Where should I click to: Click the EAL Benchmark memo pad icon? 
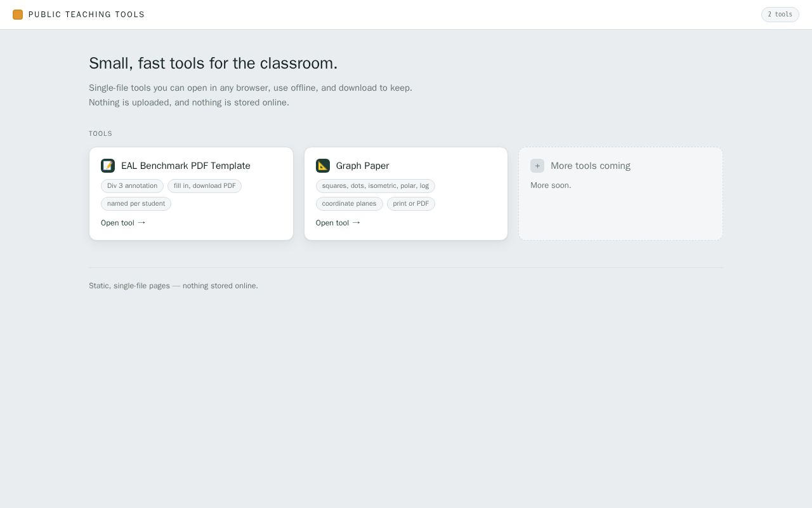[x=108, y=166]
